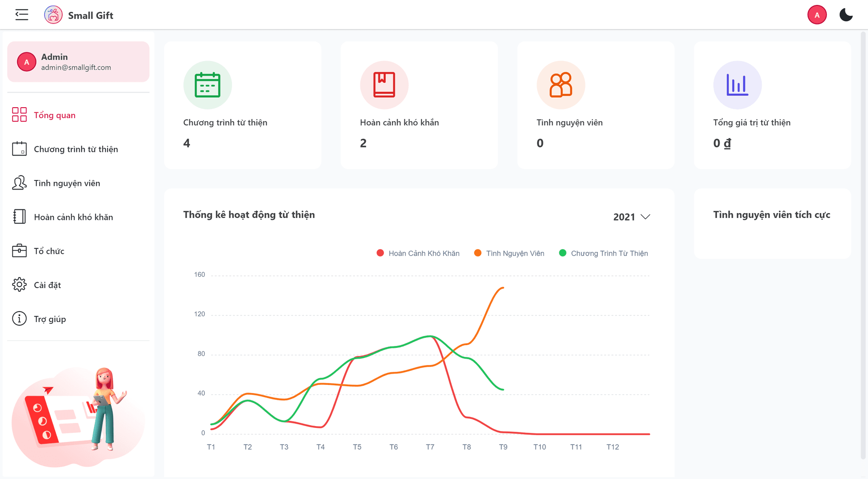Click the page vertical scrollbar
Screen dimensions: 868x479
point(863,244)
